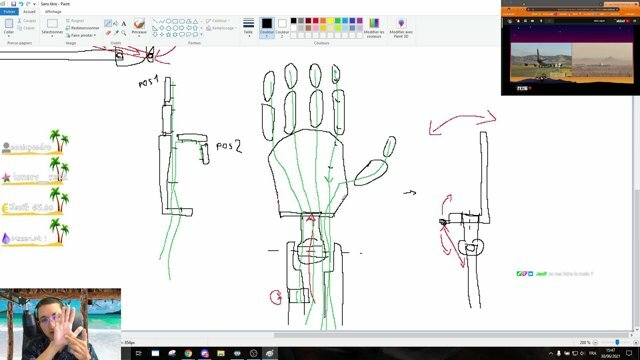Image resolution: width=640 pixels, height=360 pixels.
Task: Click the Copier (copy) command
Action: click(x=27, y=28)
